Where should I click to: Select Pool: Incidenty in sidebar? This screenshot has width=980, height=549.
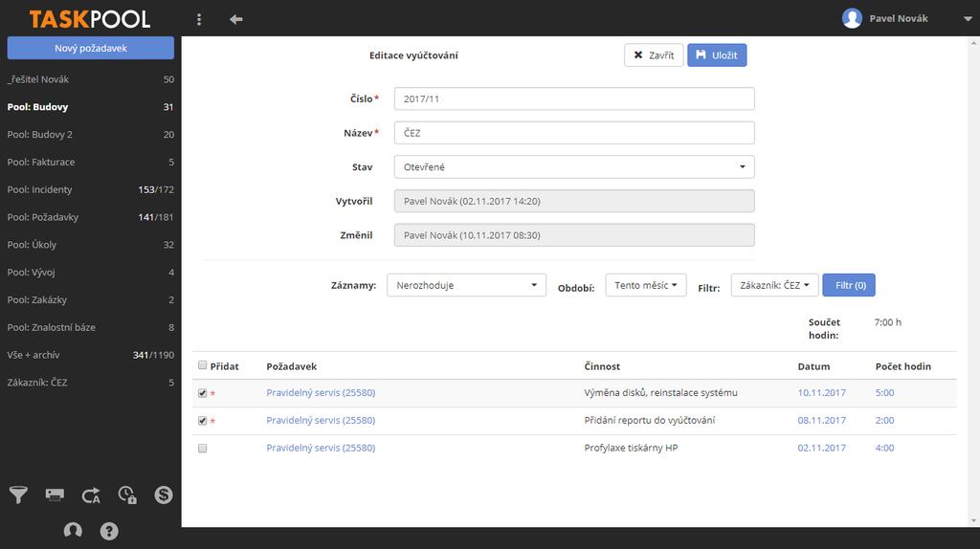(x=91, y=189)
